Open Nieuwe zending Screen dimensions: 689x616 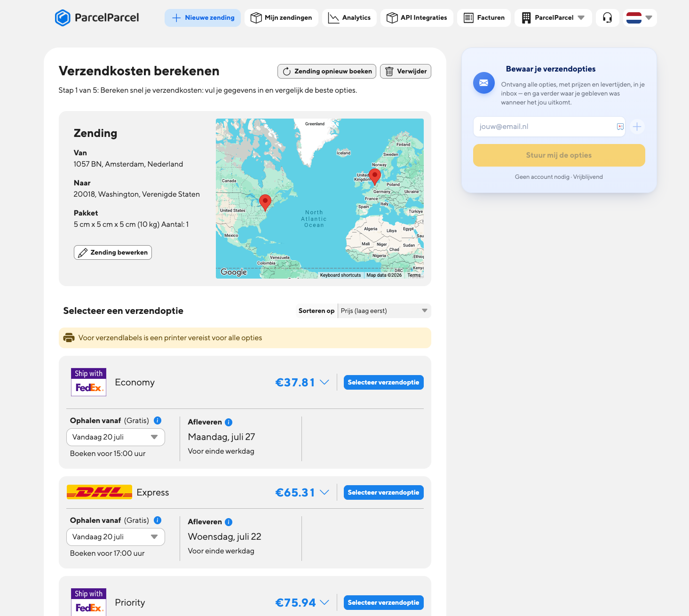coord(203,18)
